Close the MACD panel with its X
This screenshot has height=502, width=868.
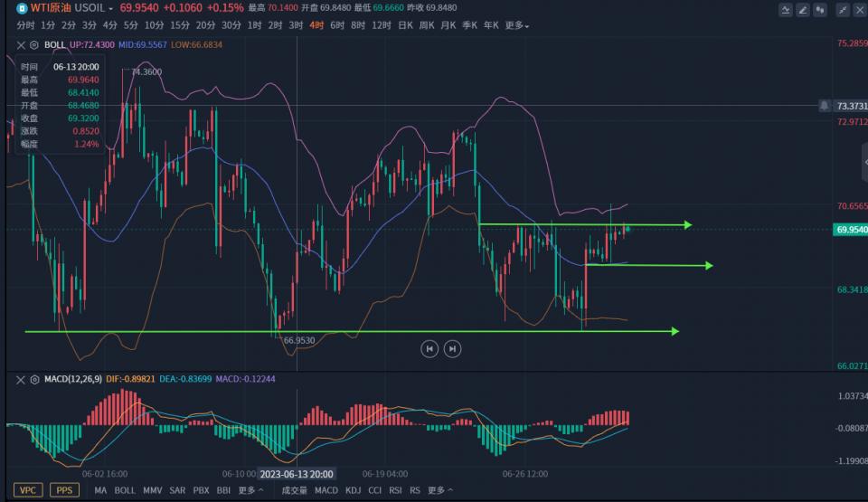point(21,380)
